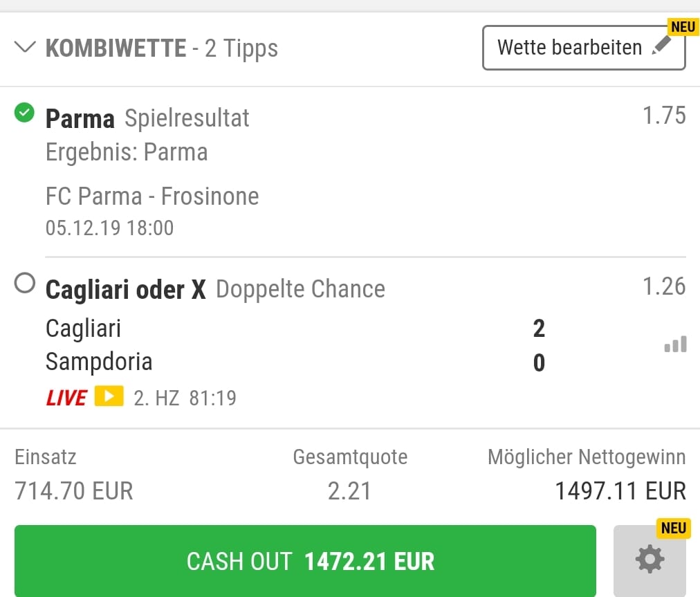Click the NEU badge on Wette bearbeiten
This screenshot has width=700, height=597.
pos(682,27)
